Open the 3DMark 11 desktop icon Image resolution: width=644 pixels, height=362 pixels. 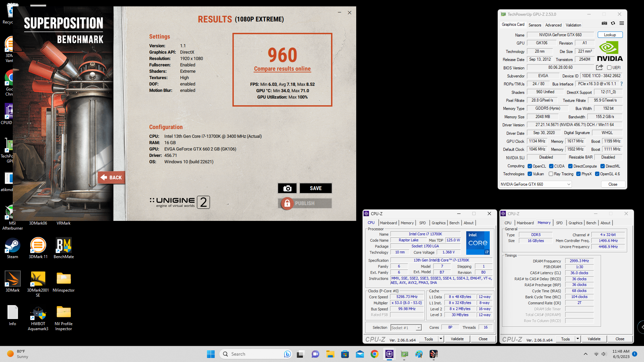click(x=38, y=248)
